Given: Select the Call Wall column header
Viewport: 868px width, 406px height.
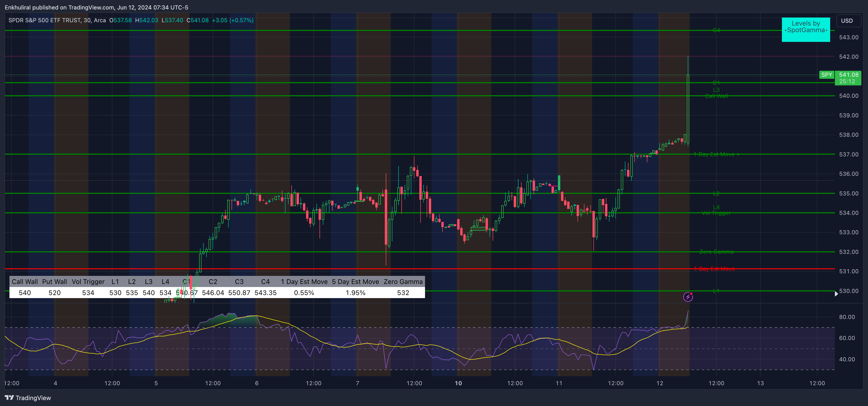Looking at the screenshot, I should pos(25,282).
